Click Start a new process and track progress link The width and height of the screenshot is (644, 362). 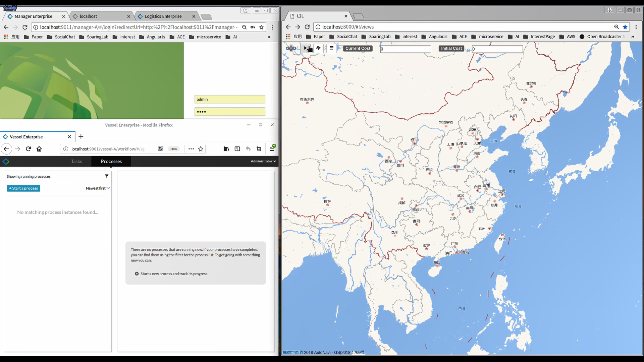coord(171,274)
